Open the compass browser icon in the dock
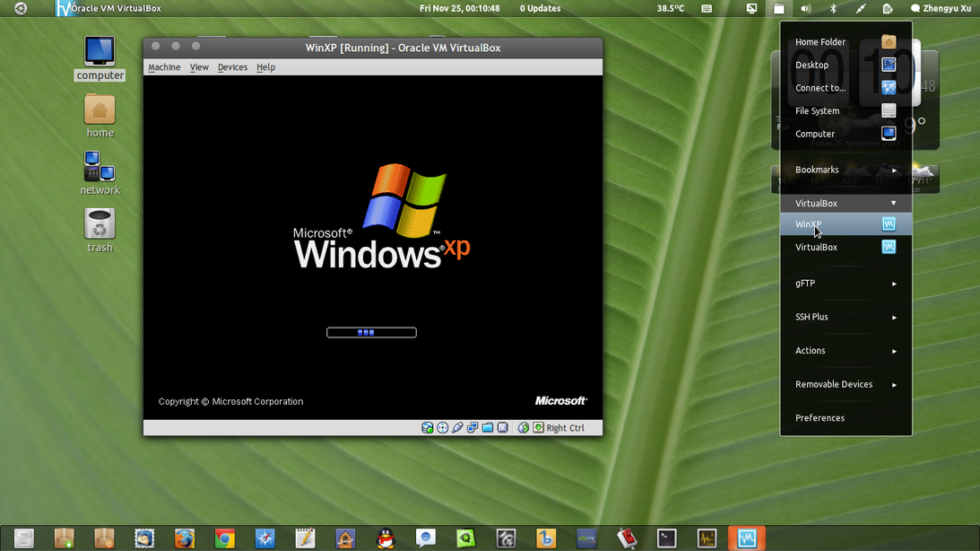980x551 pixels. click(265, 538)
